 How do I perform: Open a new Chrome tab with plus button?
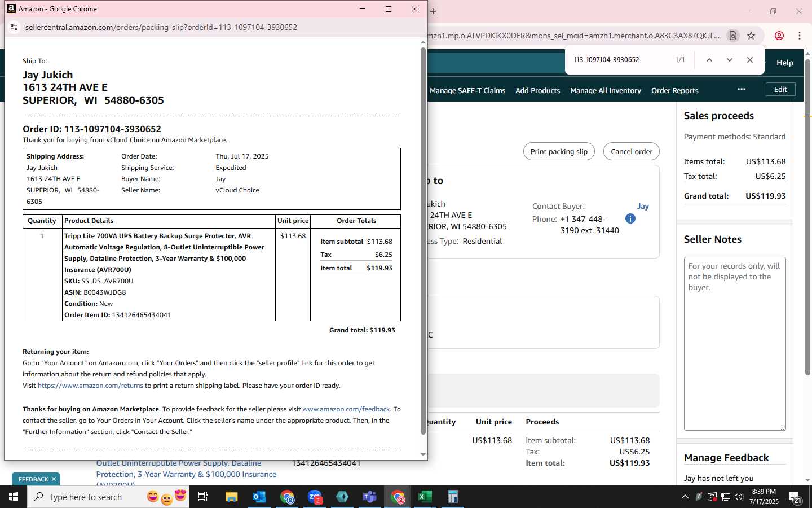(x=433, y=11)
